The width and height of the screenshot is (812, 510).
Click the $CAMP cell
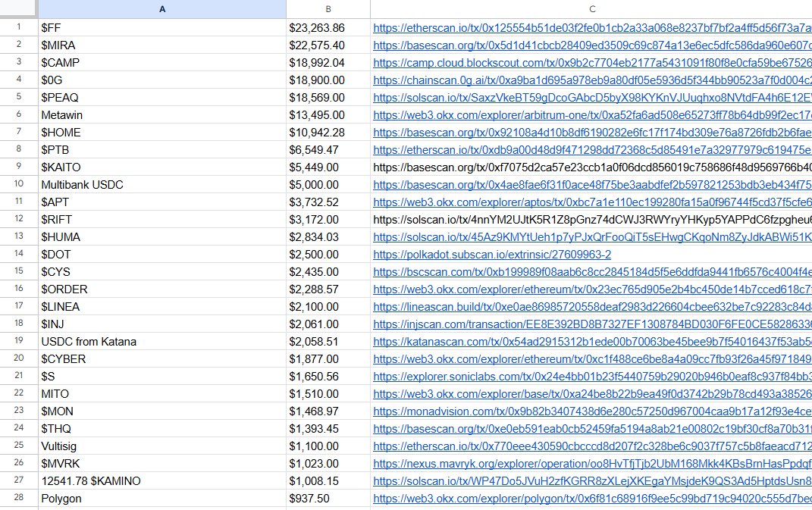coord(162,63)
